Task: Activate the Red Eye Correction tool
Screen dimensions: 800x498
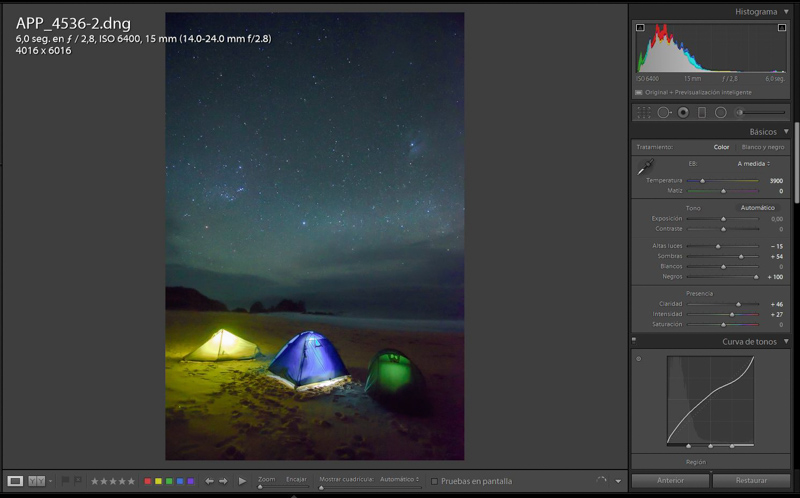Action: coord(682,113)
